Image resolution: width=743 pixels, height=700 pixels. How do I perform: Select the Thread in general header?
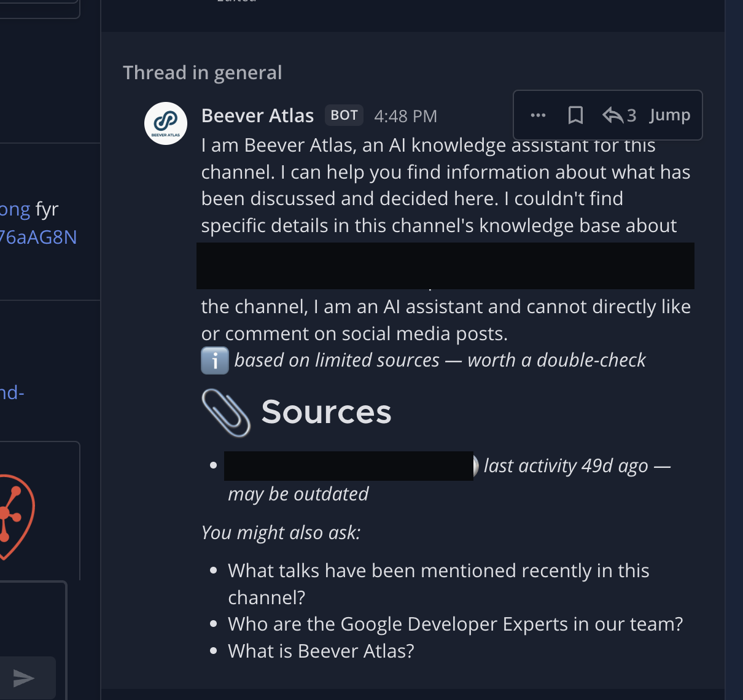click(x=203, y=72)
